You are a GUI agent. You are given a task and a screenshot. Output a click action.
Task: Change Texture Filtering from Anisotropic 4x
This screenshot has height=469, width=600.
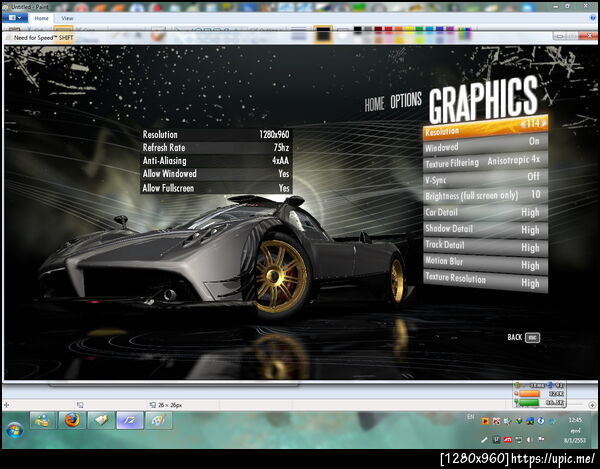click(486, 161)
